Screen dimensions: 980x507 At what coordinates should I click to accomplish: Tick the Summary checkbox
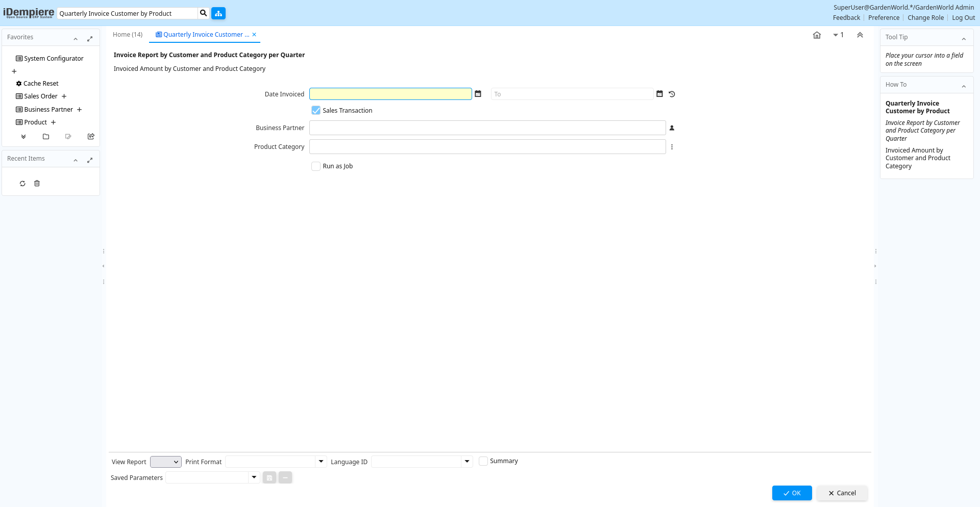(x=483, y=461)
